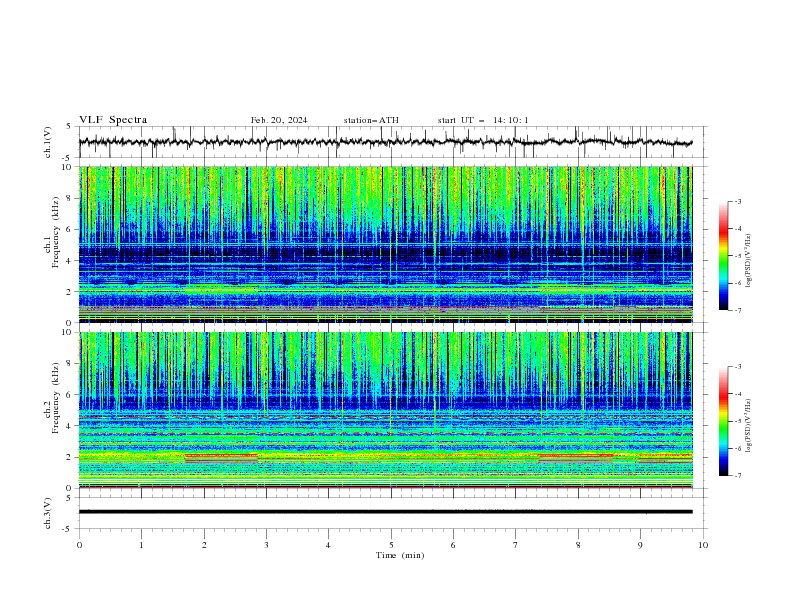Click time axis tick label "10"
This screenshot has width=792, height=612.
click(703, 545)
